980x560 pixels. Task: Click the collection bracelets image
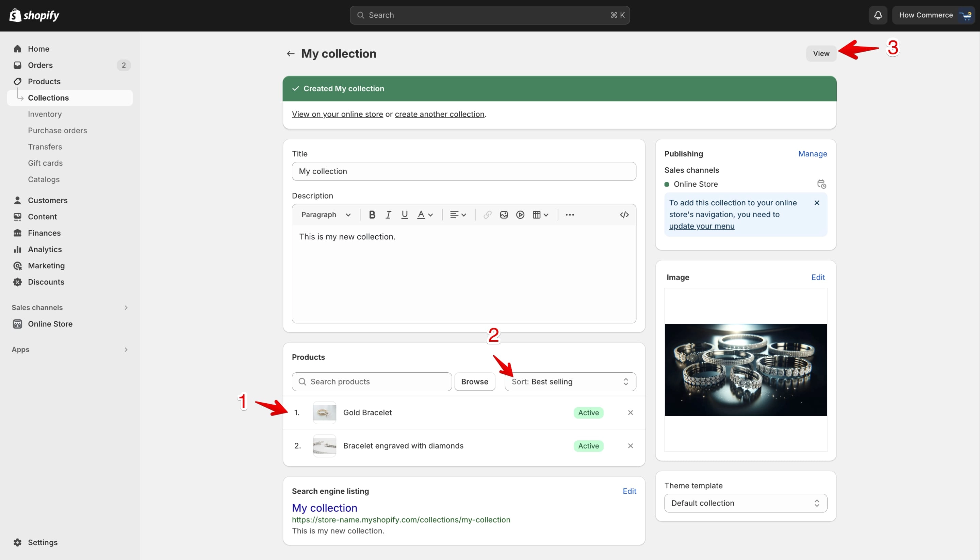coord(746,370)
